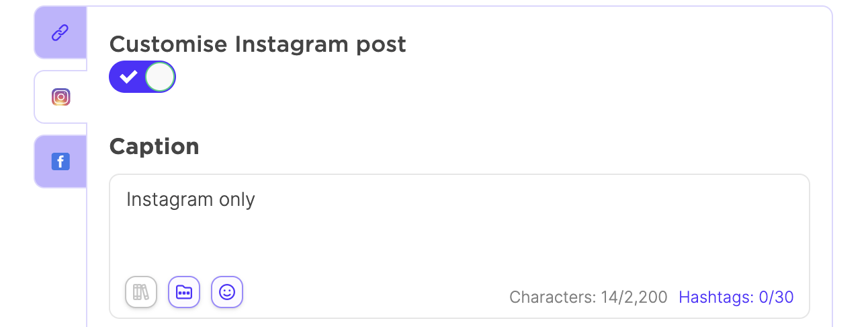Image resolution: width=868 pixels, height=327 pixels.
Task: Click the saved captions folder icon
Action: coord(184,292)
